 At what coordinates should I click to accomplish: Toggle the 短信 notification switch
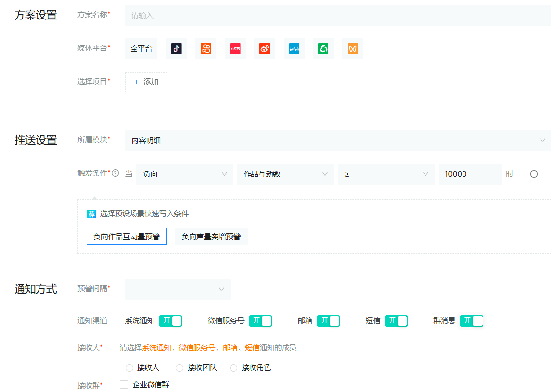396,321
